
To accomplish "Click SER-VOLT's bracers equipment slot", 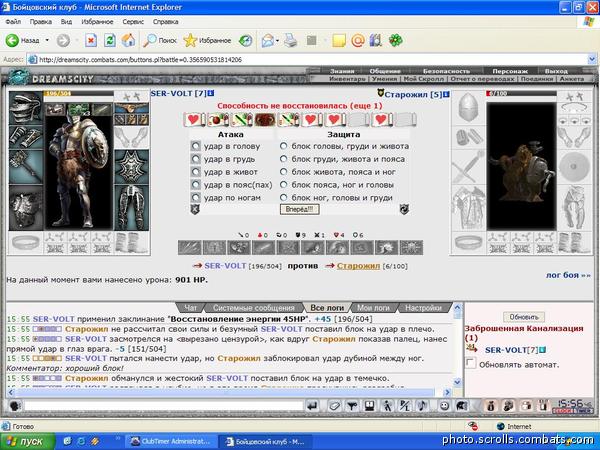I will click(x=26, y=137).
